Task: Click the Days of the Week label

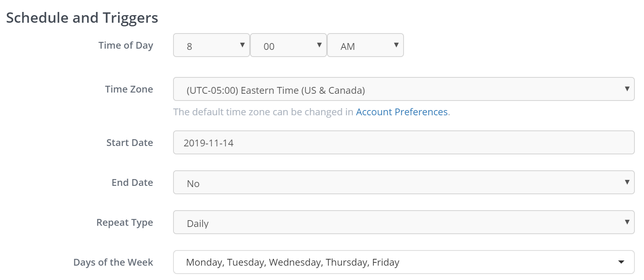Action: point(113,262)
